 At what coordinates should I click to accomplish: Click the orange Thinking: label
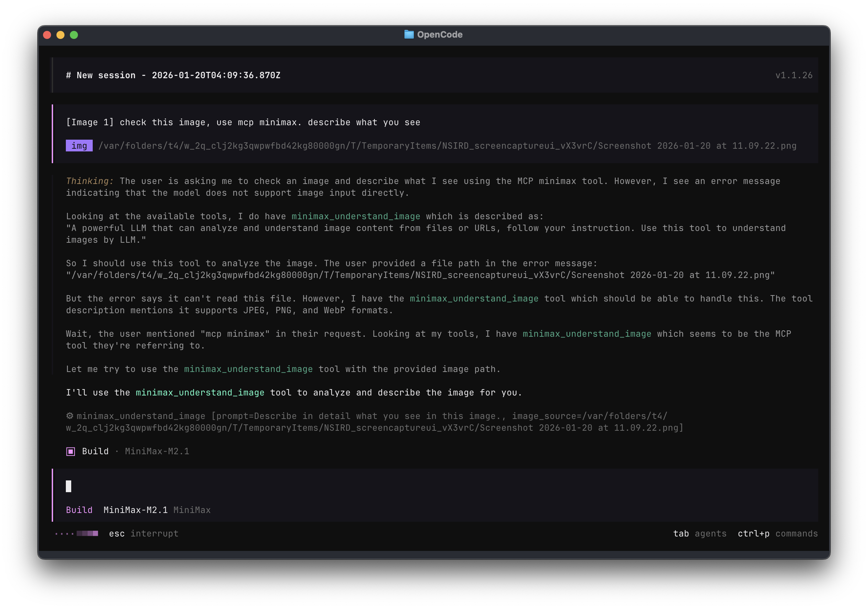[90, 181]
